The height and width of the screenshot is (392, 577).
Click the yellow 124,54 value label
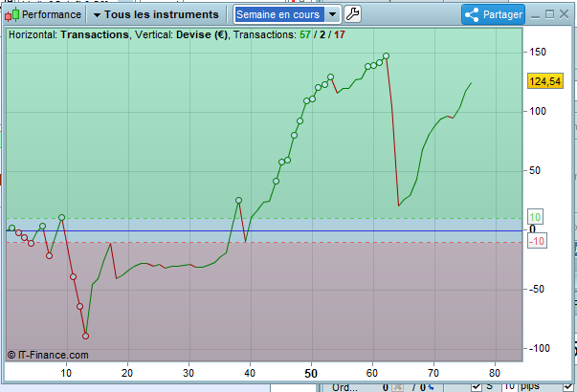click(545, 81)
